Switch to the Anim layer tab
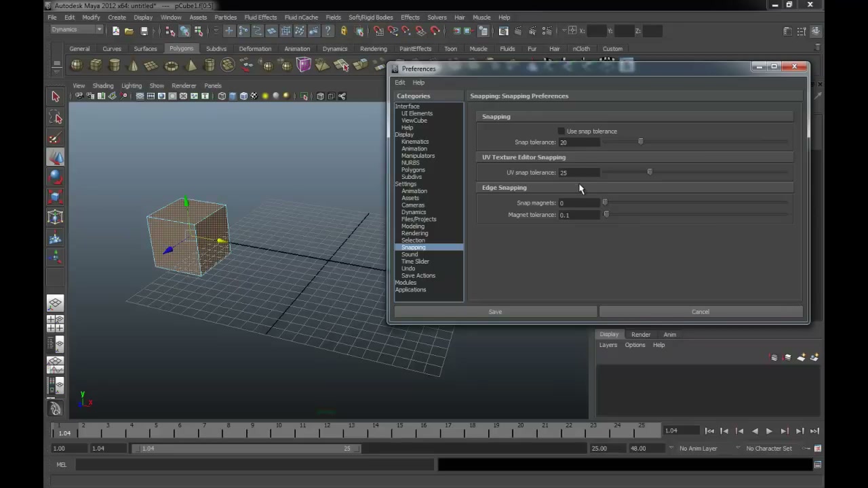 669,335
